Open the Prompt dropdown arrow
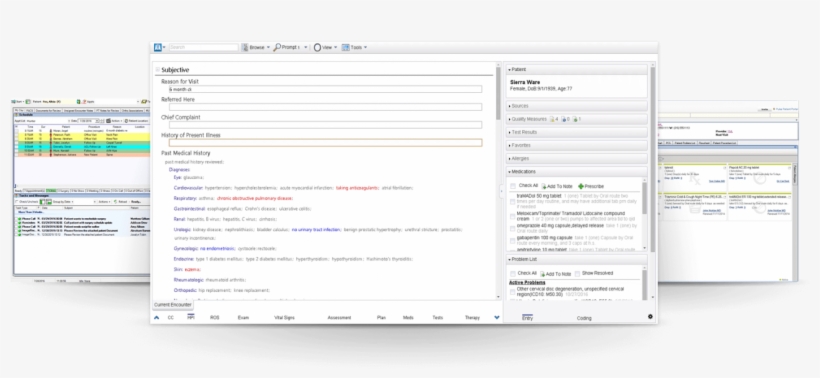 click(306, 48)
